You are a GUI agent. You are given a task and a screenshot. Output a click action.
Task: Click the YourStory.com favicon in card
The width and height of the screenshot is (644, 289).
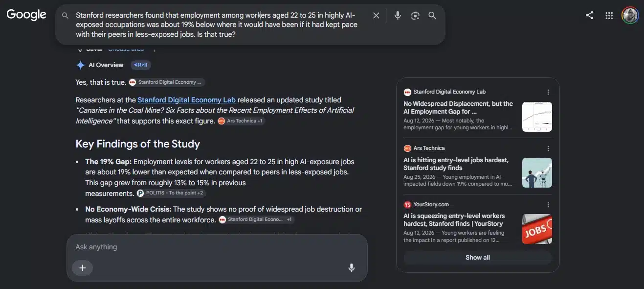click(407, 205)
